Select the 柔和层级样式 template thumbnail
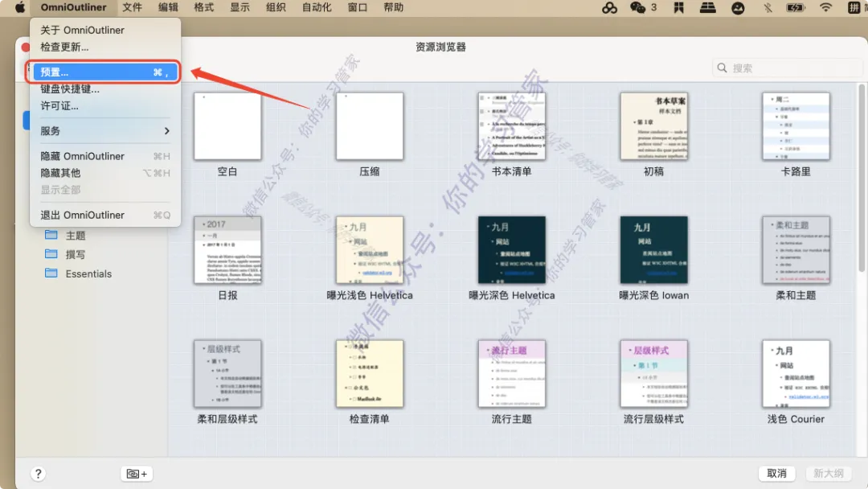This screenshot has height=489, width=868. 227,374
